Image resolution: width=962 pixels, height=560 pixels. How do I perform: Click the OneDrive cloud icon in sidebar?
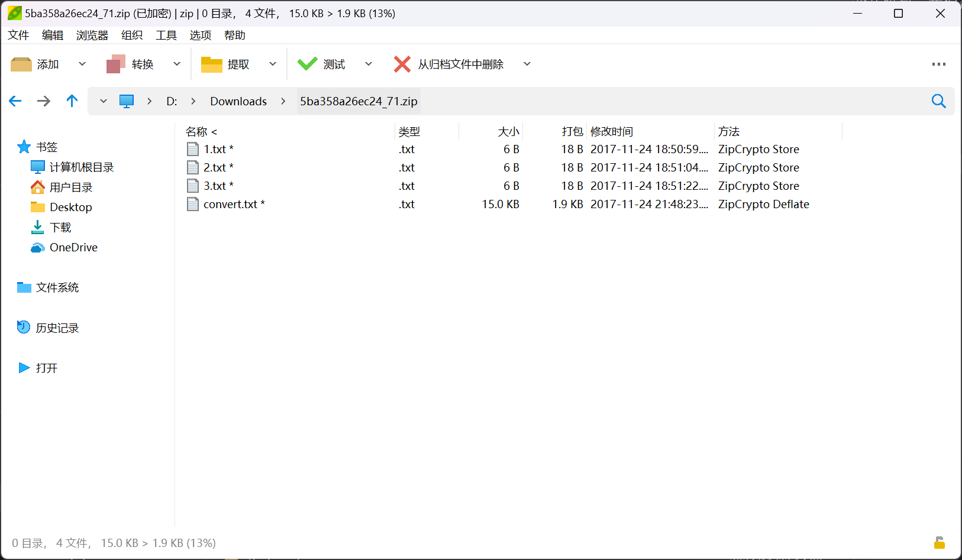coord(38,247)
